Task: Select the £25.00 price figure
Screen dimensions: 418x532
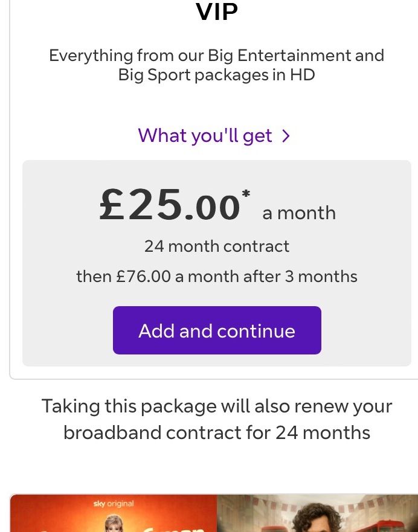Action: [x=170, y=206]
